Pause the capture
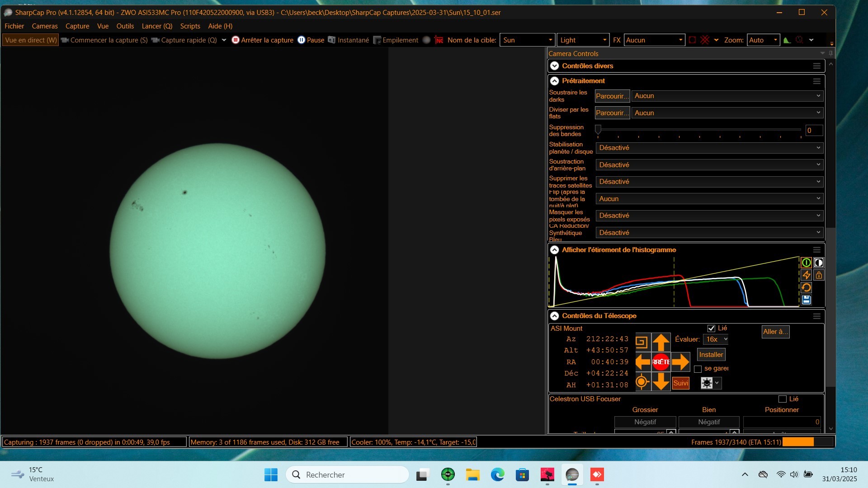The width and height of the screenshot is (868, 488). [x=311, y=40]
